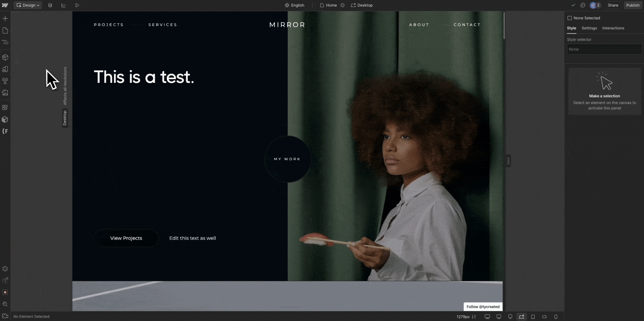Select the third monitor breakpoint icon

[x=510, y=317]
